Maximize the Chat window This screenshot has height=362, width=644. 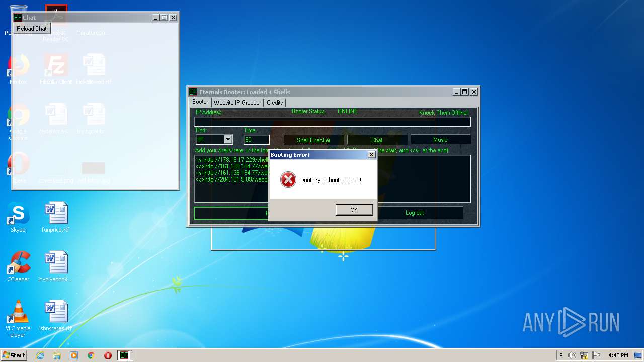pyautogui.click(x=164, y=17)
